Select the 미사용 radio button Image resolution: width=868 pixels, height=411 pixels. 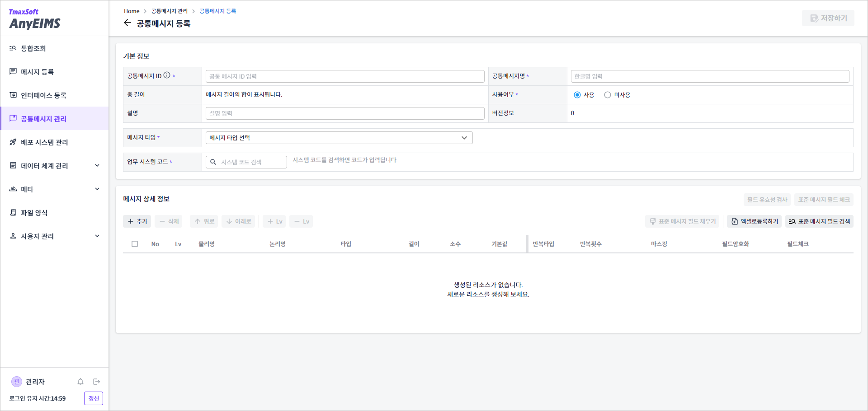click(608, 95)
